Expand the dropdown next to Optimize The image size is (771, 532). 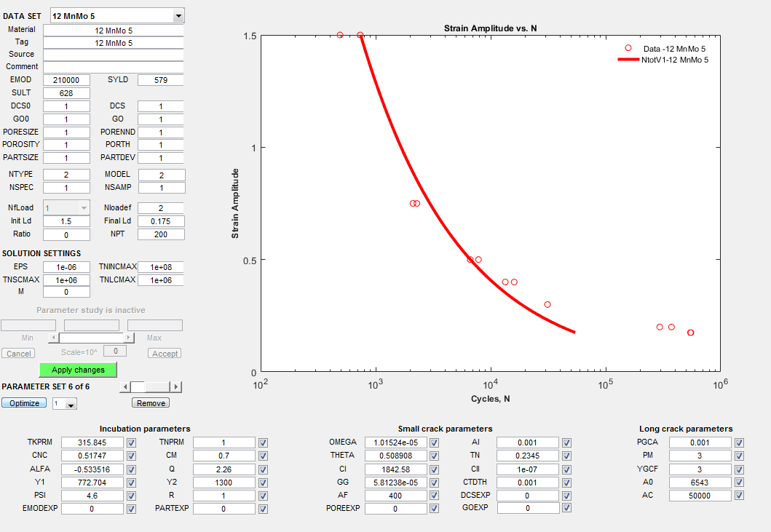click(x=71, y=404)
